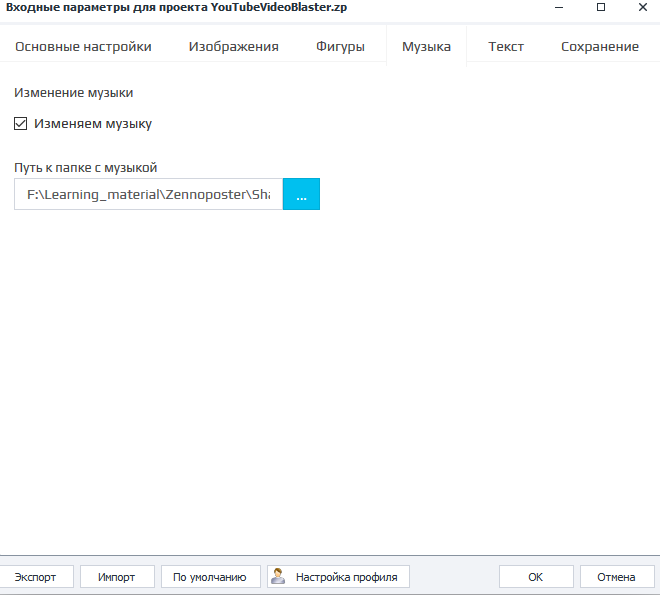Uncheck the Изменяем музыку checkbox
This screenshot has height=595, width=660.
21,124
